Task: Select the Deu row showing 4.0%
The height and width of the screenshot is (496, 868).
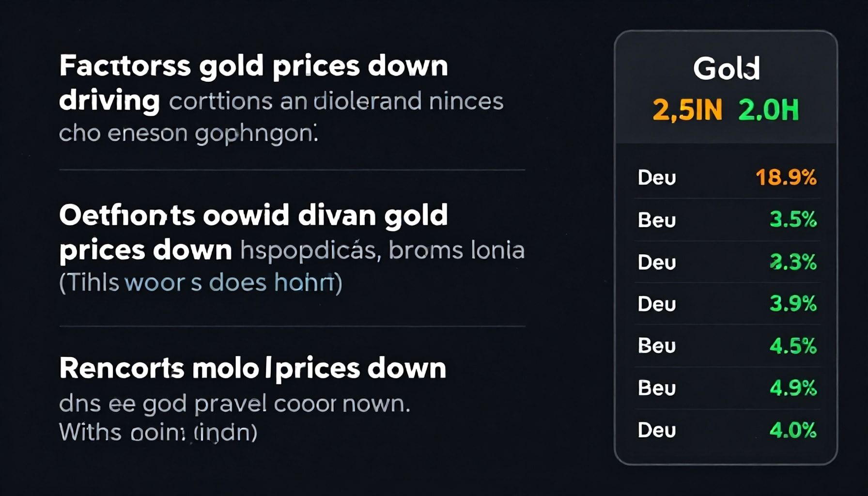Action: click(x=727, y=430)
